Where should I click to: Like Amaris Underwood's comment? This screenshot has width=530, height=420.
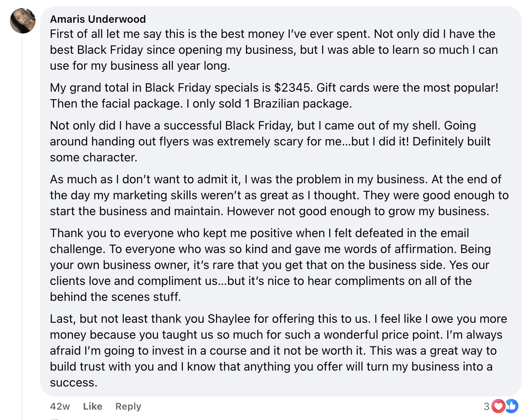(92, 406)
